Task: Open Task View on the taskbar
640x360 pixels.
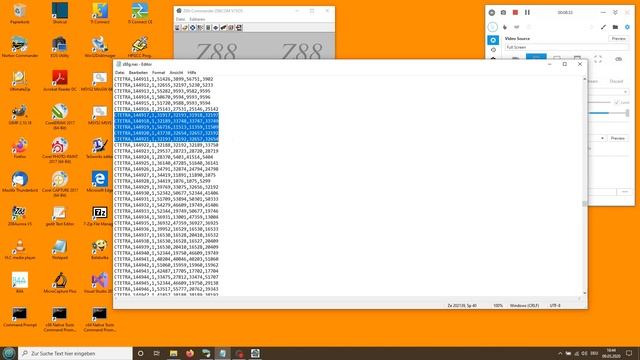Action: [157, 353]
